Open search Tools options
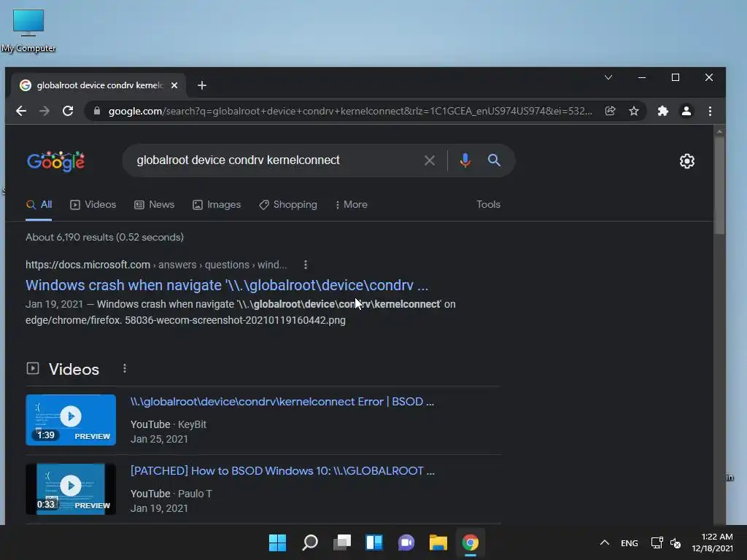Viewport: 747px width, 560px height. [x=488, y=204]
